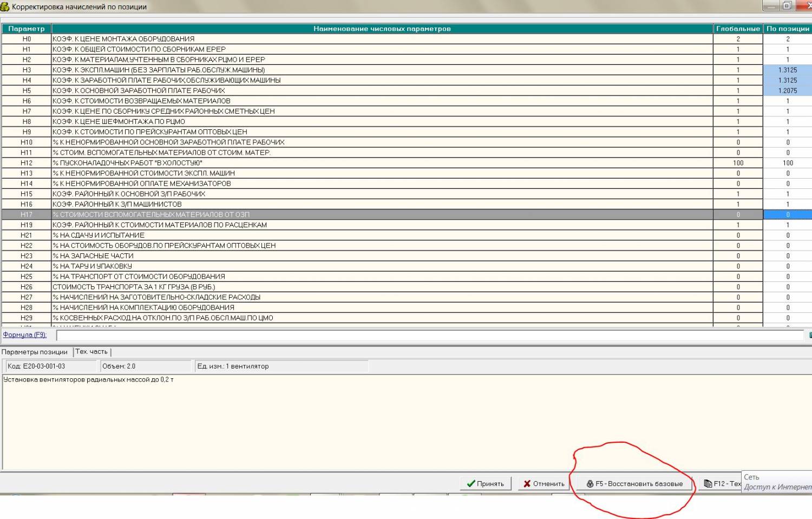
Task: Select row КОЭФ. РАЙОННЫЙ К ОСНОВНОЙ З/П РАБОЧИХ
Action: [x=382, y=194]
